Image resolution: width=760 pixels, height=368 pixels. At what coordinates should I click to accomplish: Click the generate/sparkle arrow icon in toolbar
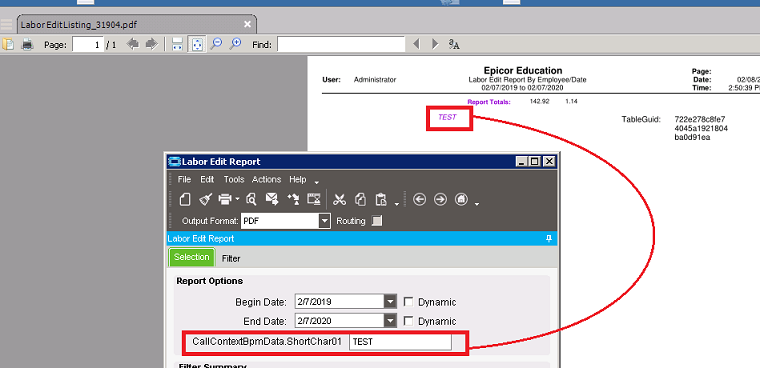pyautogui.click(x=293, y=199)
